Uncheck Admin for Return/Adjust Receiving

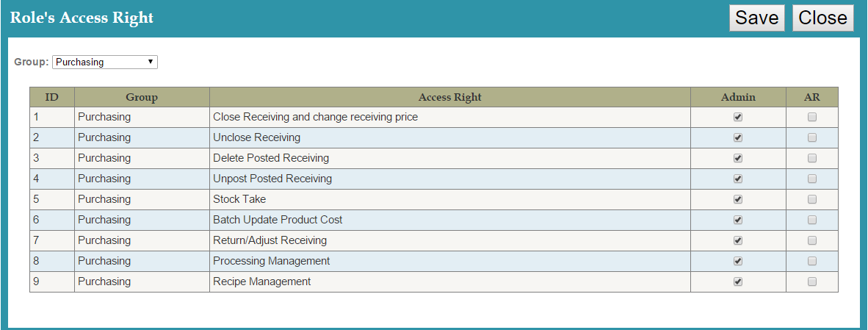[x=738, y=240]
